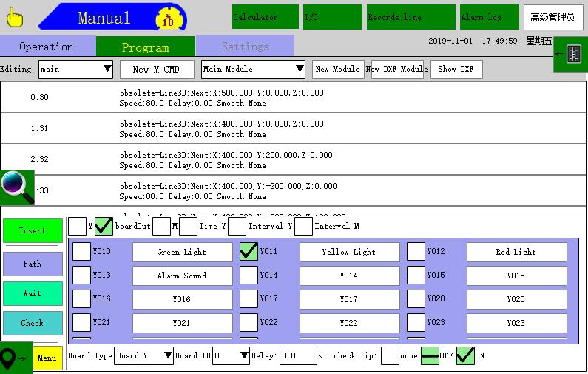Click the New M CMD button
Image resolution: width=588 pixels, height=374 pixels.
156,69
